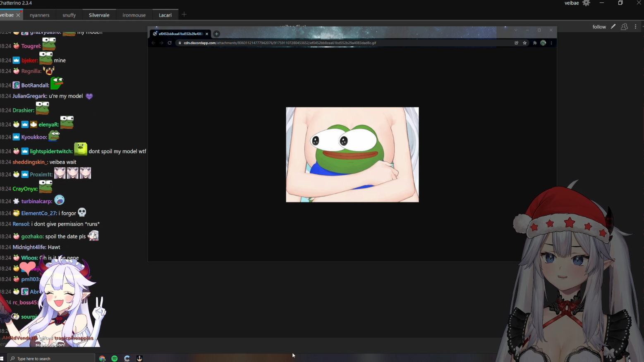Click the emote in Regnilla's message
This screenshot has width=644, height=362.
49,70
